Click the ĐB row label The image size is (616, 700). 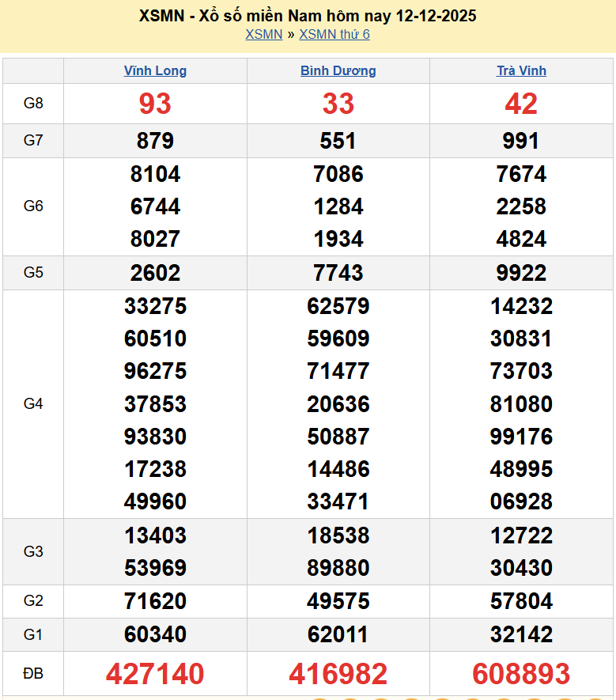[x=33, y=674]
